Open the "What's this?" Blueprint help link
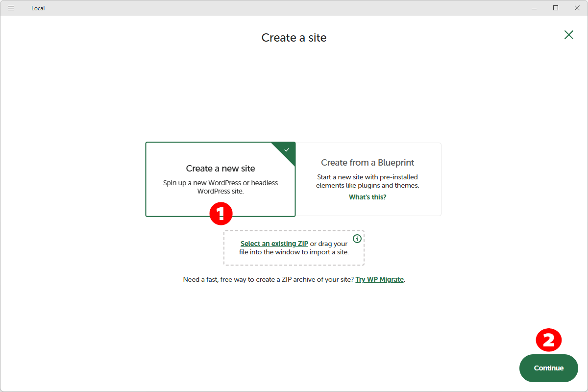The width and height of the screenshot is (588, 392). tap(367, 196)
